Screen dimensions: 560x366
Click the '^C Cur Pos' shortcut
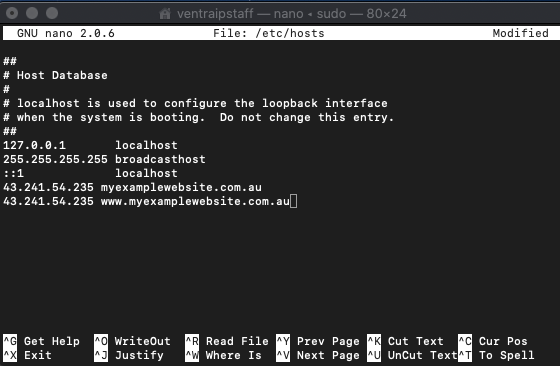pyautogui.click(x=493, y=341)
